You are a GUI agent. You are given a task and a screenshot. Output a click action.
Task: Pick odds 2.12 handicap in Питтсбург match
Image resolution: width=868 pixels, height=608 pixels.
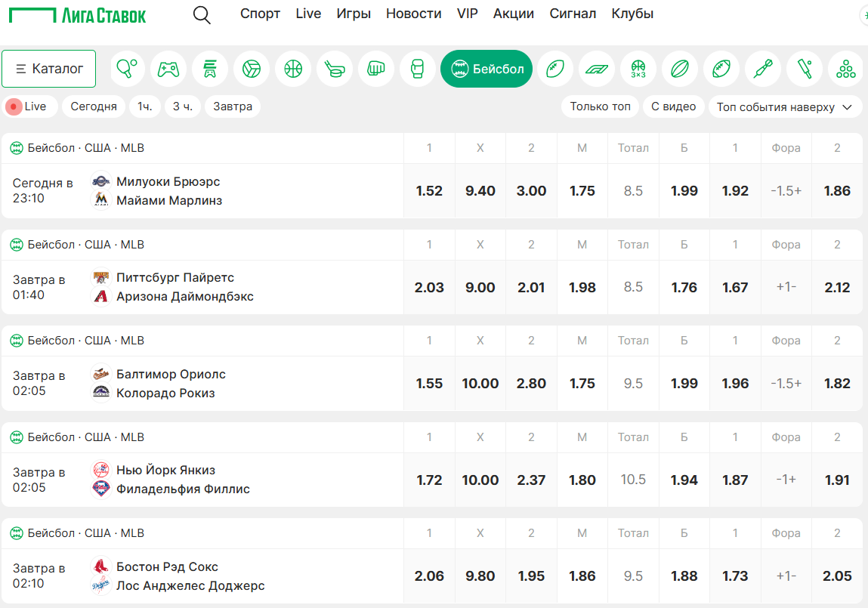click(x=837, y=287)
